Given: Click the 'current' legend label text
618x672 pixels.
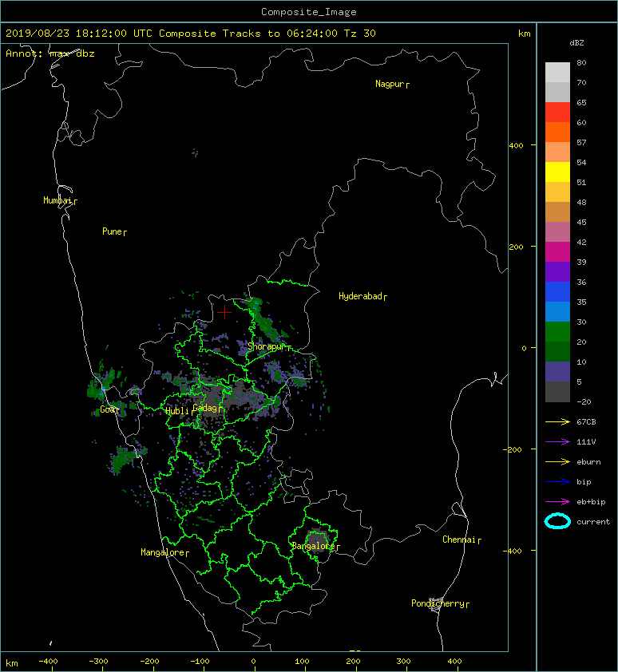Looking at the screenshot, I should coord(593,522).
